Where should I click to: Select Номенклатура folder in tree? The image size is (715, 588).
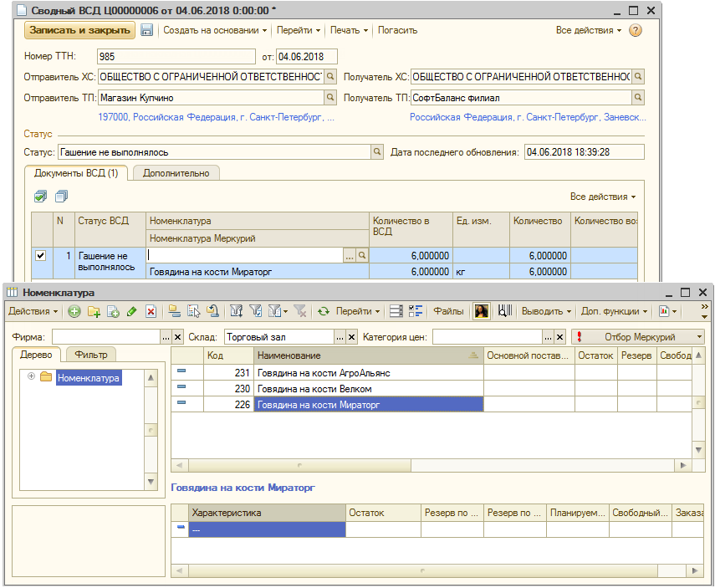pyautogui.click(x=89, y=378)
